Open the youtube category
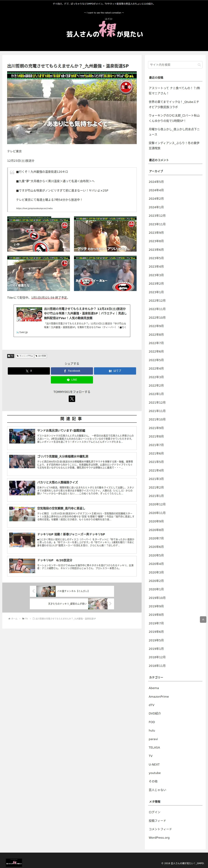This screenshot has height=868, width=208. [x=155, y=773]
